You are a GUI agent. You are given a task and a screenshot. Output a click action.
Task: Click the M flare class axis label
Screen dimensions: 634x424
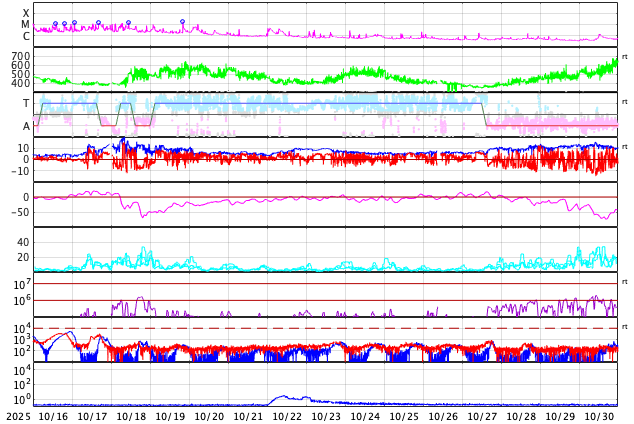[26, 25]
